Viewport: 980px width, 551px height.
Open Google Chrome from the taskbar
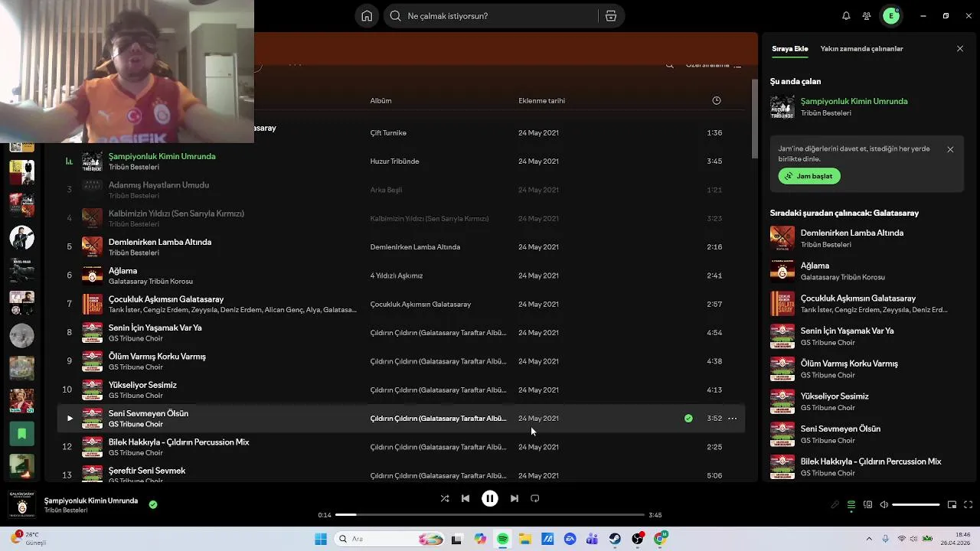click(661, 539)
